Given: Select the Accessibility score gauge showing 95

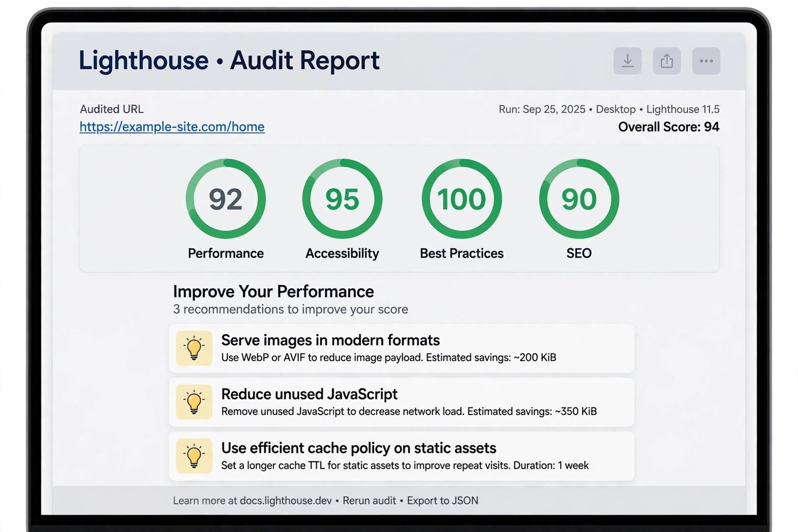Looking at the screenshot, I should pos(342,199).
